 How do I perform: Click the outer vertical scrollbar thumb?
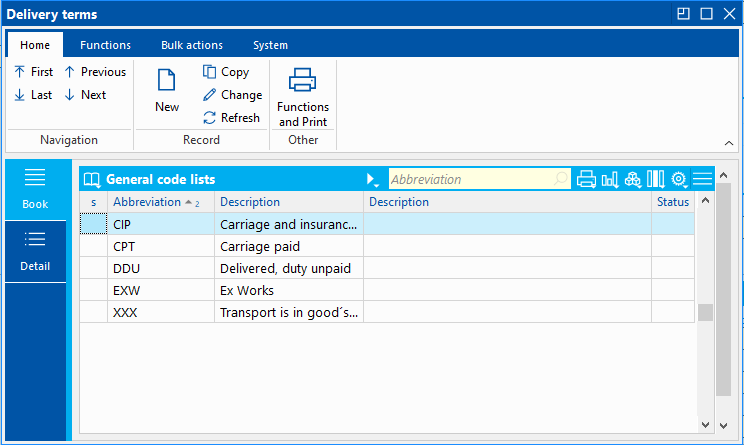click(x=723, y=289)
